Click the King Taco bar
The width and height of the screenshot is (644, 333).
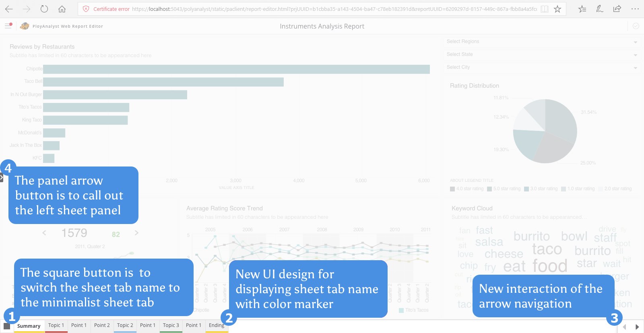(x=85, y=120)
